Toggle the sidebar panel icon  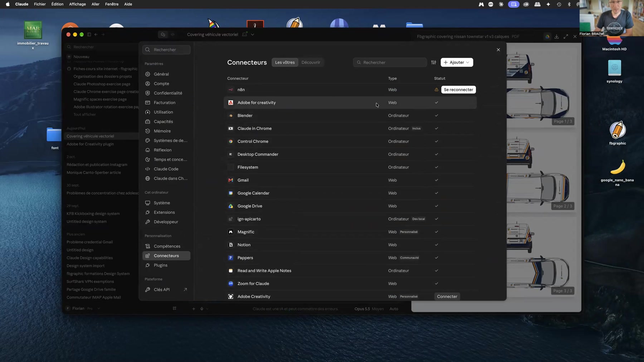tap(89, 34)
